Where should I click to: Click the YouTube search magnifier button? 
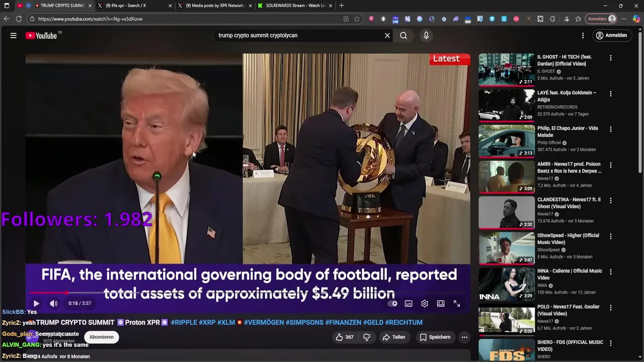(x=404, y=36)
